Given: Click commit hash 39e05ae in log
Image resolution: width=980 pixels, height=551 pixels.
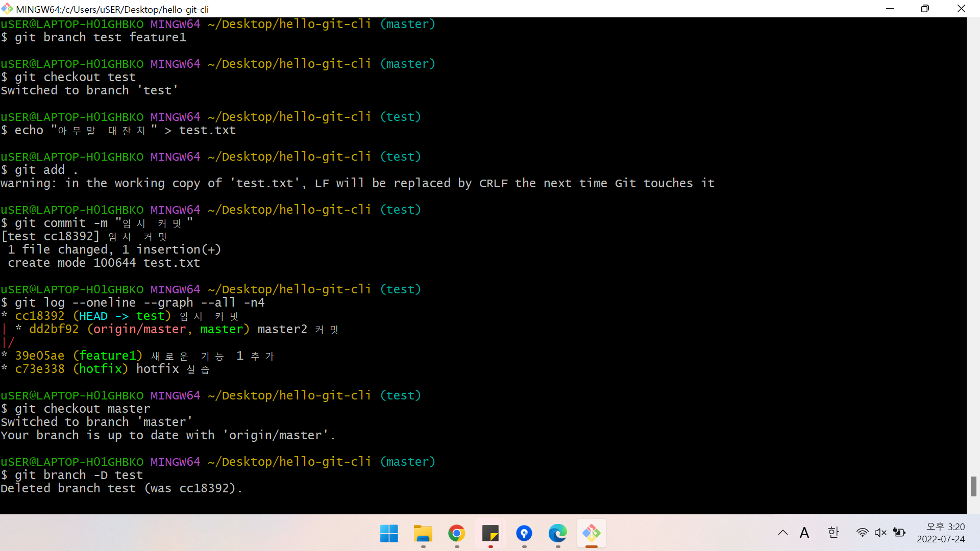Looking at the screenshot, I should click(40, 356).
